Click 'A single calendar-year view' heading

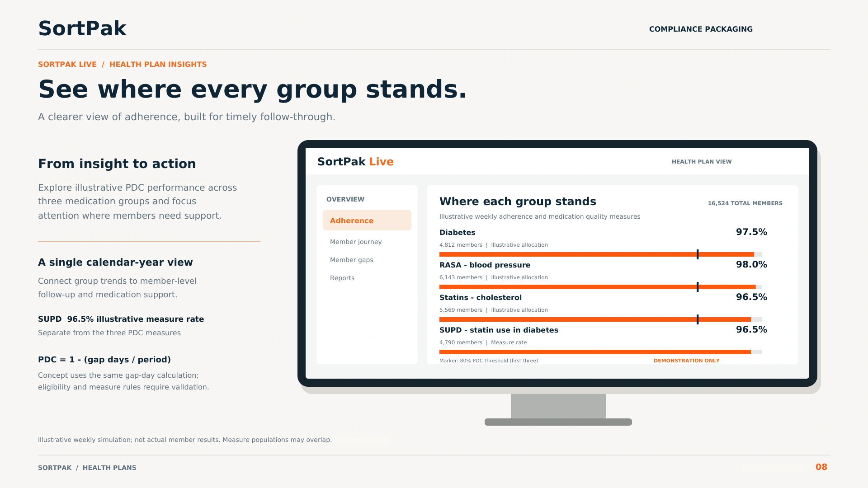(x=115, y=263)
